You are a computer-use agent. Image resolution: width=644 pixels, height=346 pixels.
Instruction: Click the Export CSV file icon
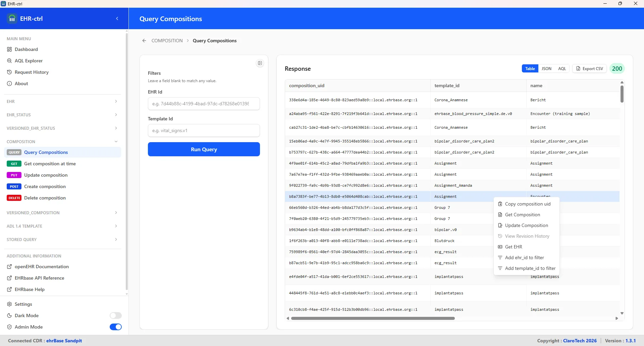pos(578,68)
